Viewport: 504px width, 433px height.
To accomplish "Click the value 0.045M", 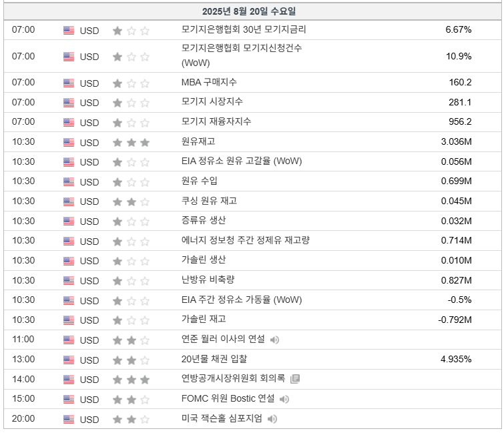I will point(457,201).
